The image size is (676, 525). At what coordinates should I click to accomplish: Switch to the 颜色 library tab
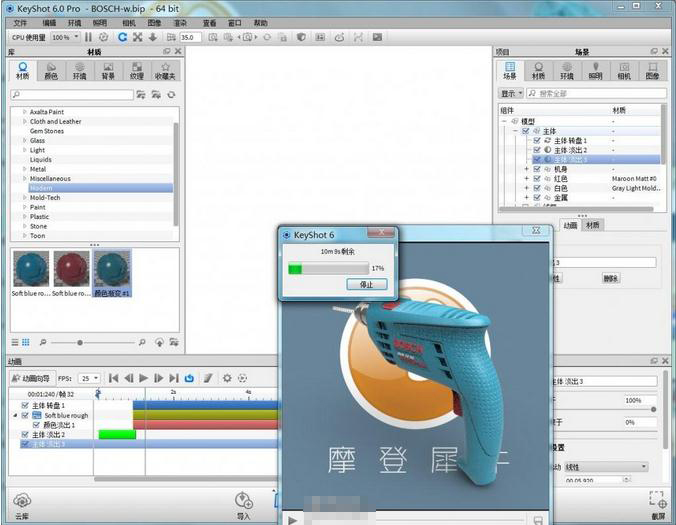51,71
